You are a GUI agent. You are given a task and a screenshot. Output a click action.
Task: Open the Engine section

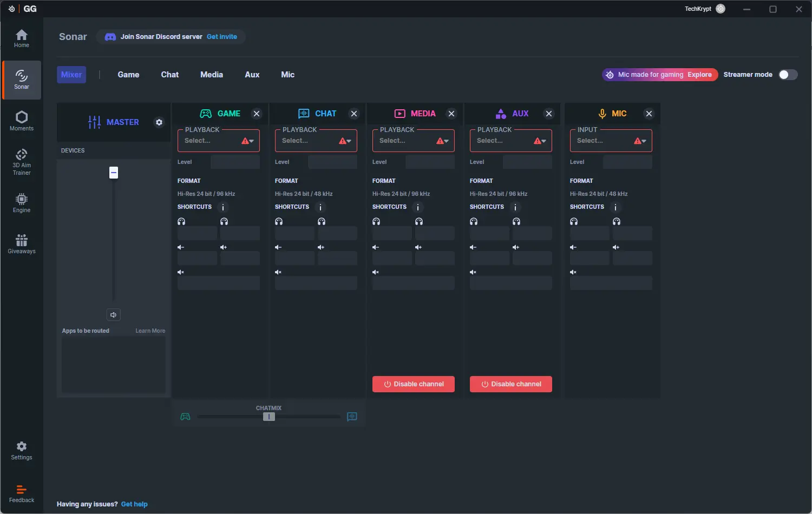tap(22, 203)
